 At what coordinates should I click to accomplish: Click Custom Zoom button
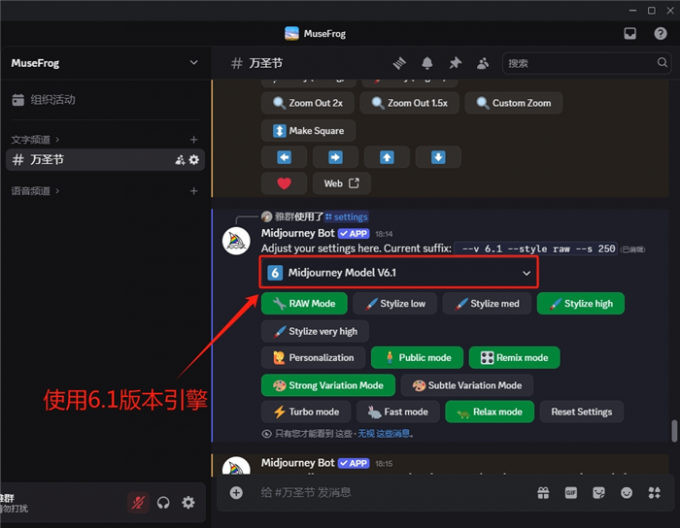coord(513,103)
